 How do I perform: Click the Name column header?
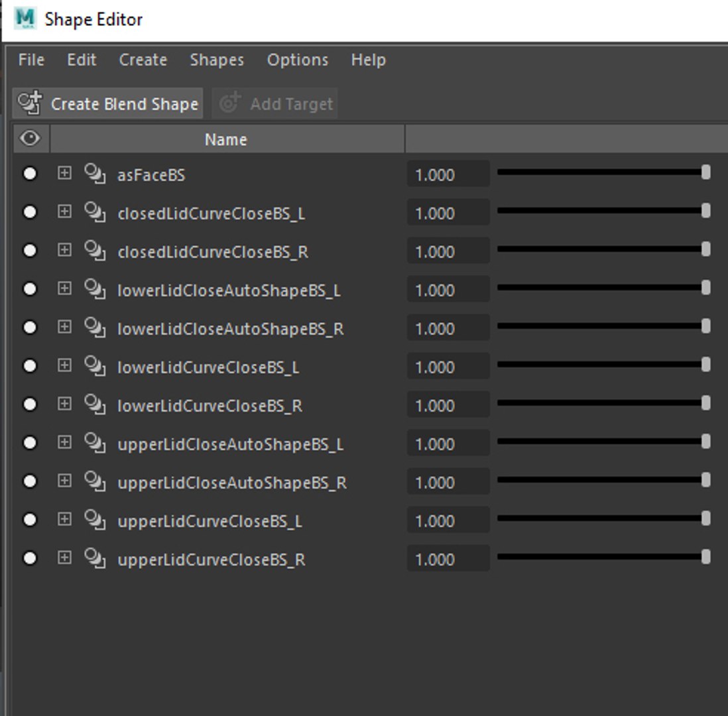[227, 139]
